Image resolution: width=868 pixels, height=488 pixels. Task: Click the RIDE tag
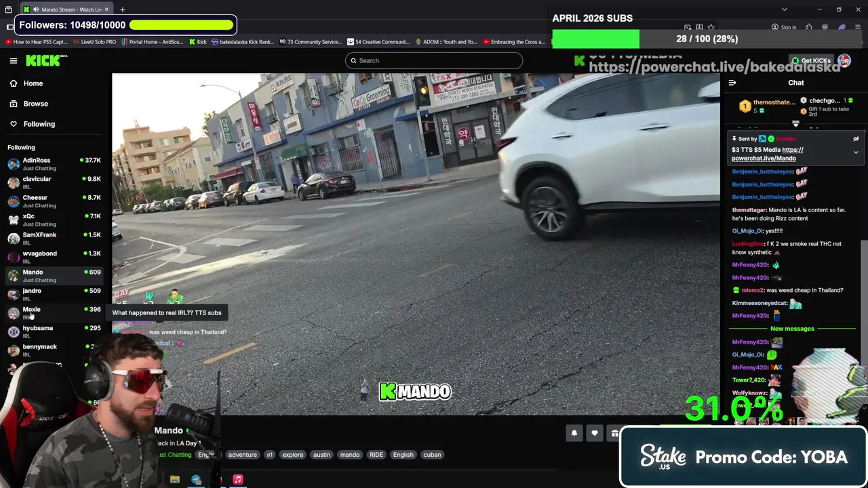coord(376,455)
